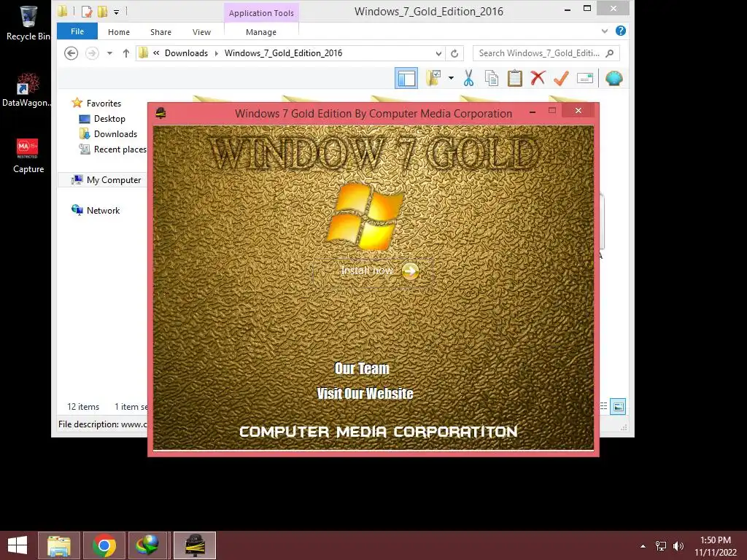Click the folder options toolbar icon
This screenshot has width=747, height=560.
point(433,78)
